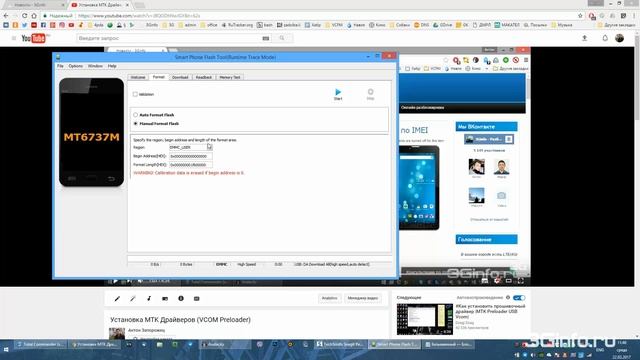Open the Options menu in Flash Tool
Image resolution: width=640 pixels, height=360 pixels.
[x=76, y=66]
